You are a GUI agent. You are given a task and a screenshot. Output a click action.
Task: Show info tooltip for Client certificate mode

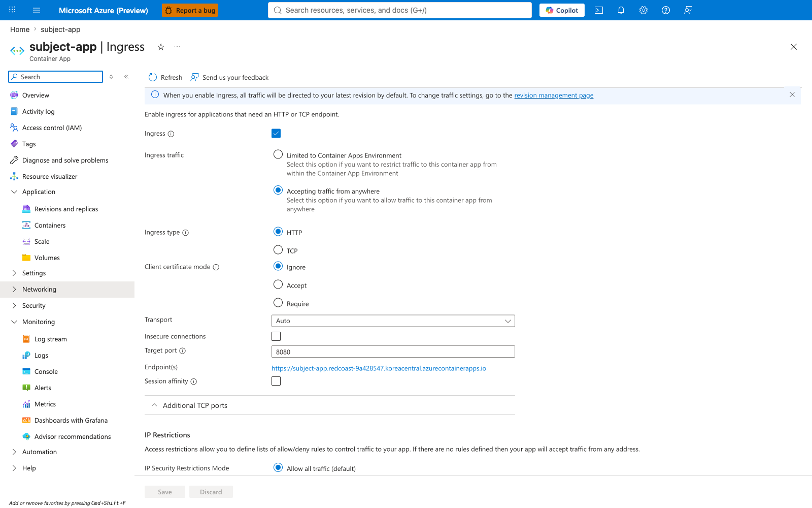coord(216,267)
